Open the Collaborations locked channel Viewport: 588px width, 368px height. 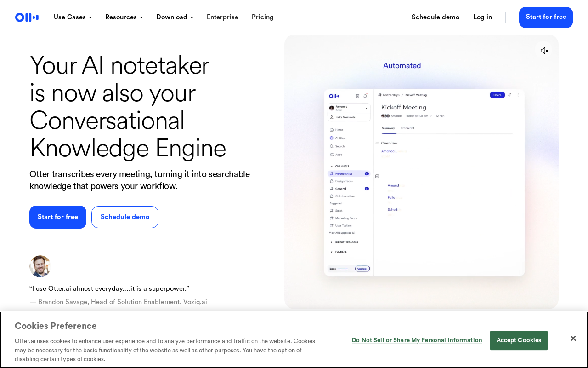[342, 196]
